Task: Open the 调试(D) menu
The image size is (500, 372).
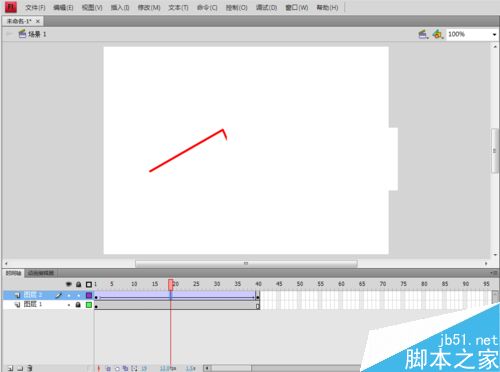Action: tap(266, 7)
